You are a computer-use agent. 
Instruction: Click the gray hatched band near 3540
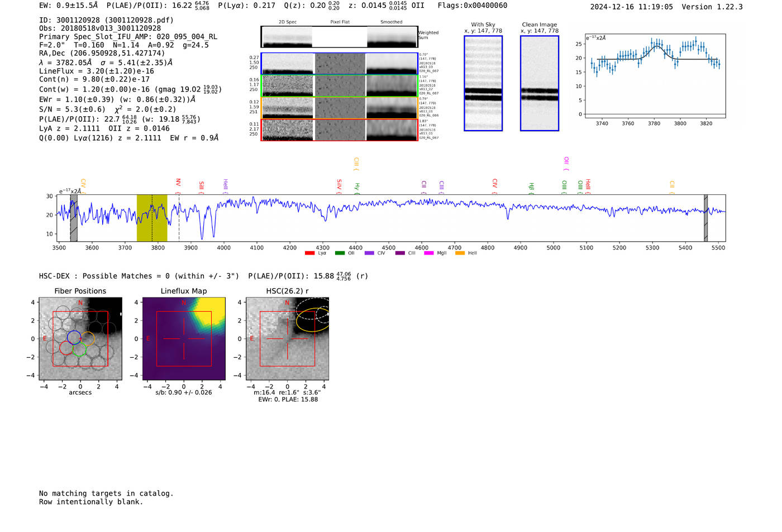click(74, 218)
